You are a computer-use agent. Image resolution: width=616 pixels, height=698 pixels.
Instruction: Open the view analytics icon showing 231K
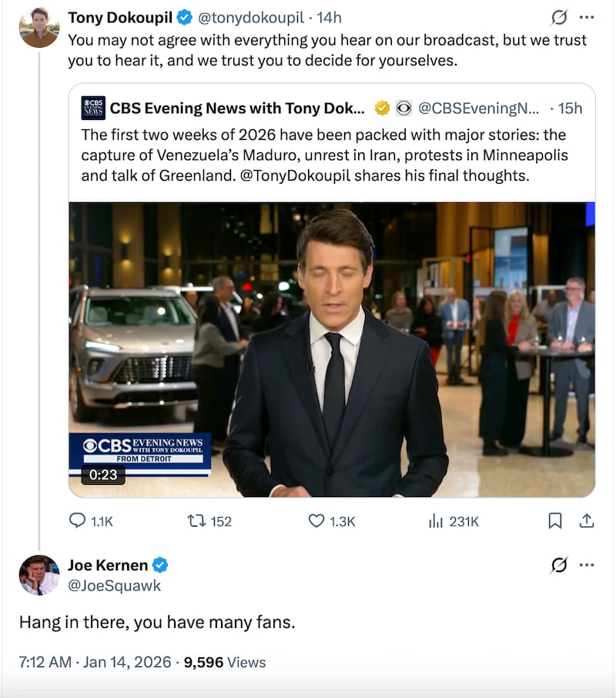[434, 522]
